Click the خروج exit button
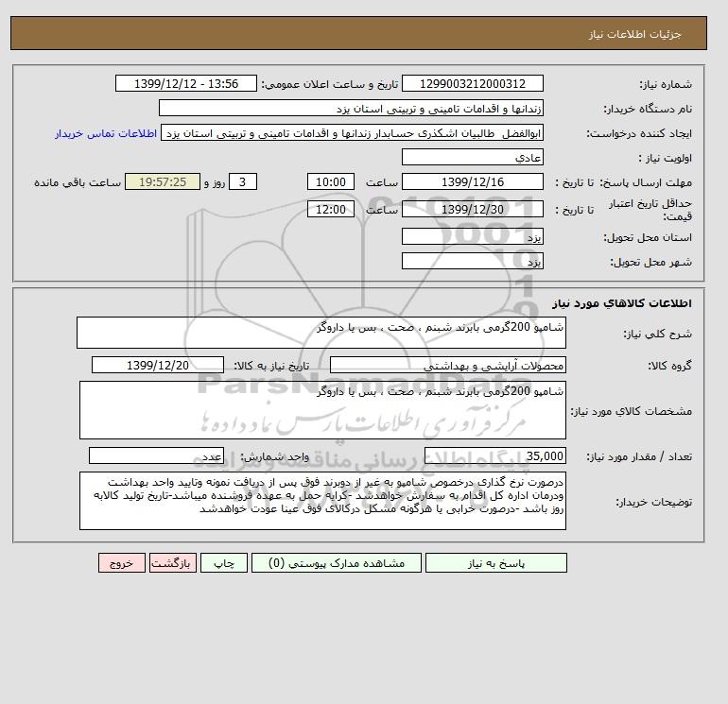Viewport: 728px width, 704px height. [122, 563]
